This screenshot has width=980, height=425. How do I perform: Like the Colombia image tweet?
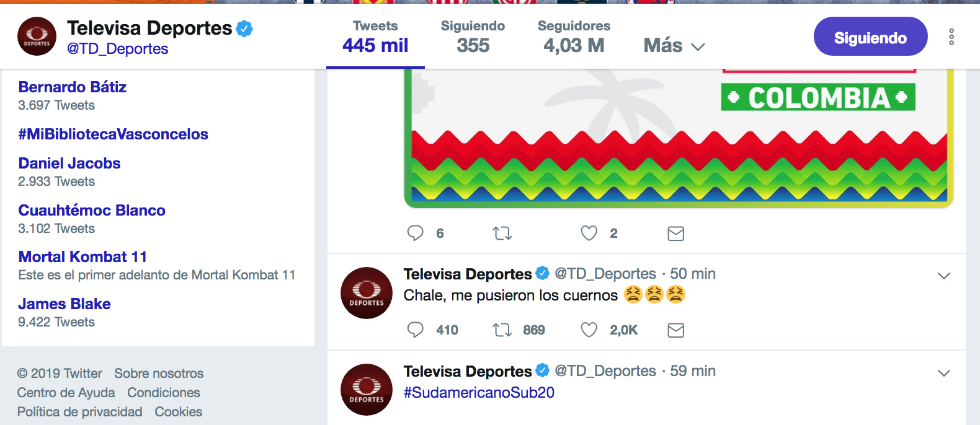click(x=589, y=233)
